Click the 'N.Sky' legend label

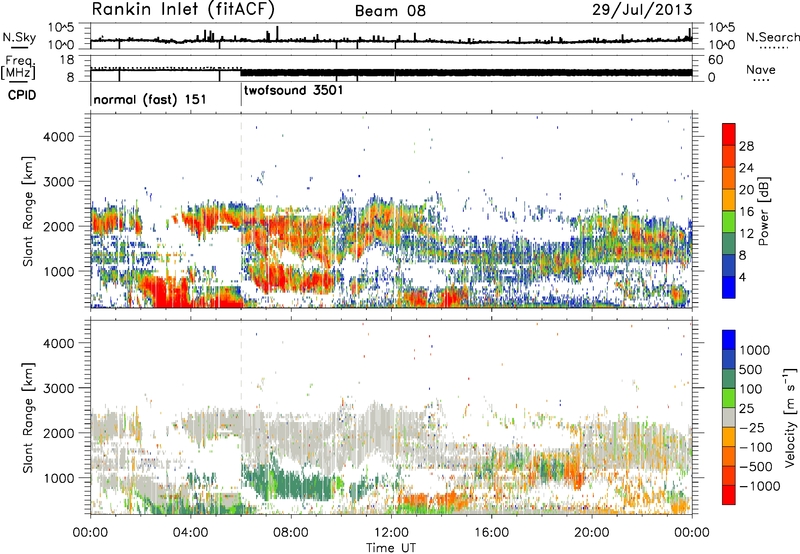pos(19,37)
